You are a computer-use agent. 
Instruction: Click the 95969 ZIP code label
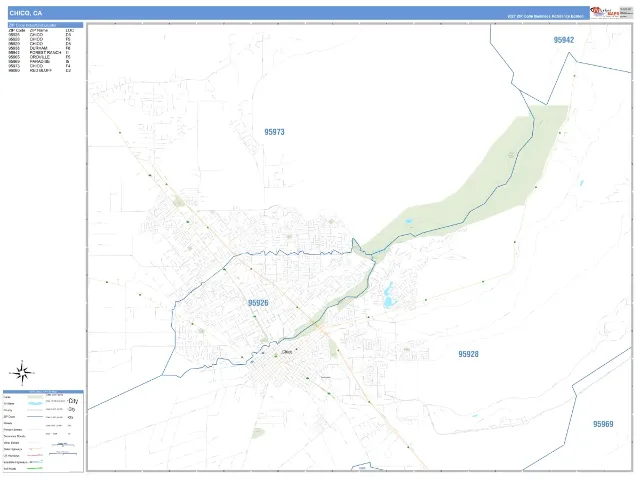pyautogui.click(x=603, y=424)
